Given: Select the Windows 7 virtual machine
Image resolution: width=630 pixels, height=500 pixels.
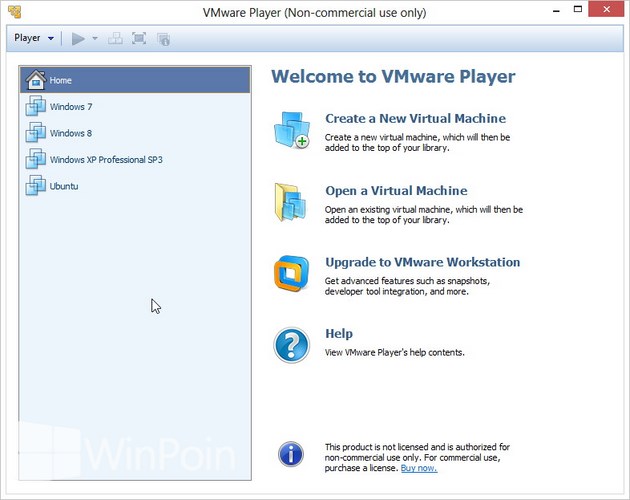Looking at the screenshot, I should (x=135, y=107).
